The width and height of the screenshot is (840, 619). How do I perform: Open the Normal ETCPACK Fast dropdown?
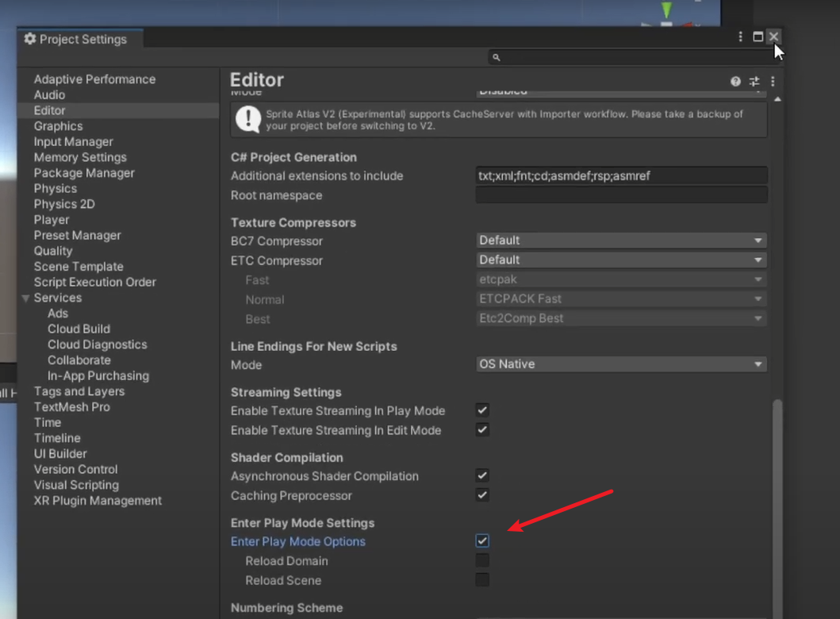pyautogui.click(x=621, y=298)
